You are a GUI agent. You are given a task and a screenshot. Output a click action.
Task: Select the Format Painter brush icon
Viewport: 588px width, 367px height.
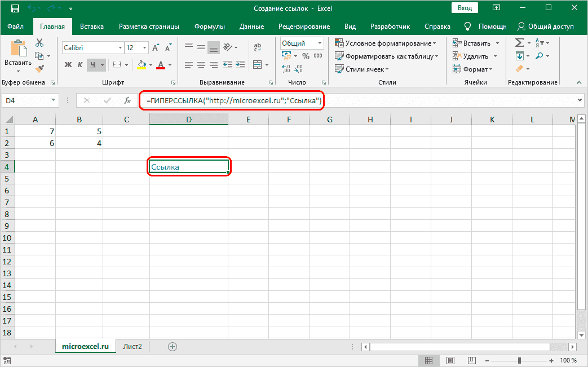coord(39,68)
